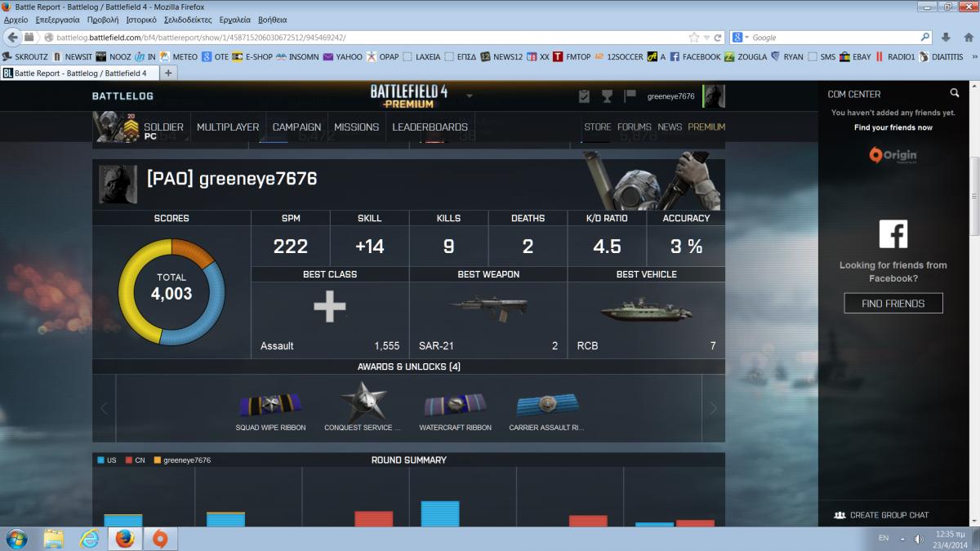This screenshot has height=551, width=980.
Task: Expand the Battlefield 4 game selector arrow
Action: 470,96
